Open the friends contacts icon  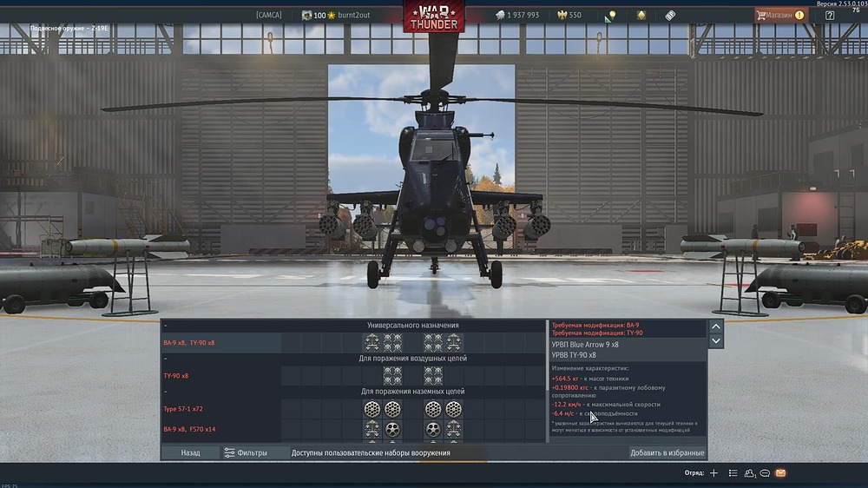tap(749, 473)
